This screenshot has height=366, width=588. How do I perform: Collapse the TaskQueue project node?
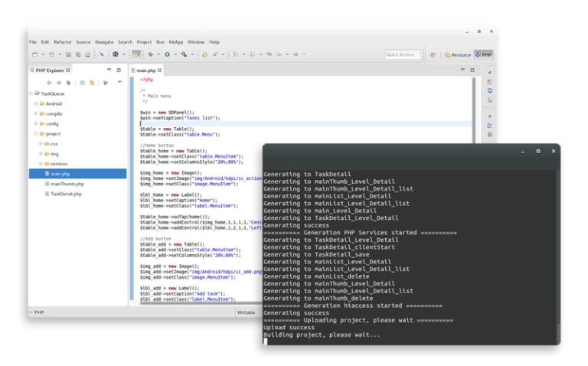pyautogui.click(x=31, y=93)
